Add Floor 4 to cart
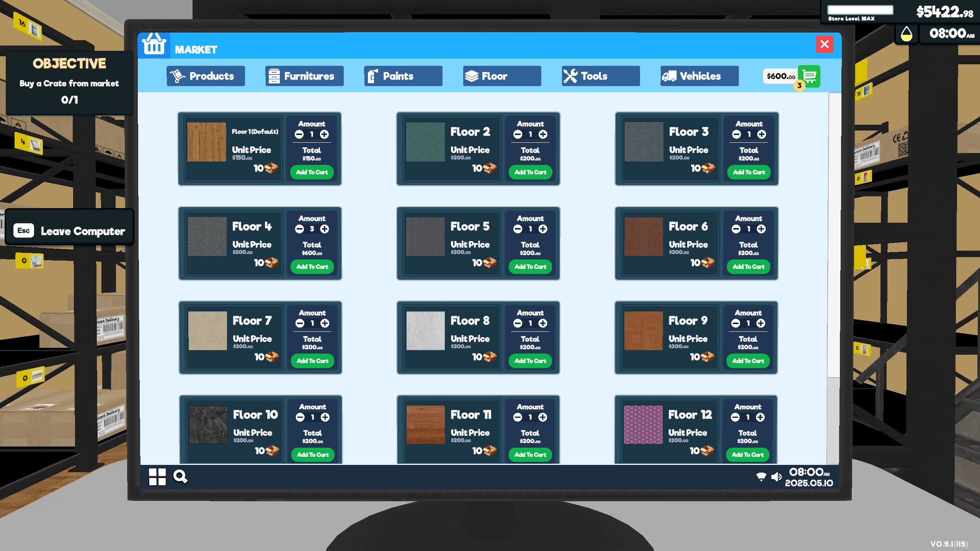The height and width of the screenshot is (551, 980). pos(312,267)
